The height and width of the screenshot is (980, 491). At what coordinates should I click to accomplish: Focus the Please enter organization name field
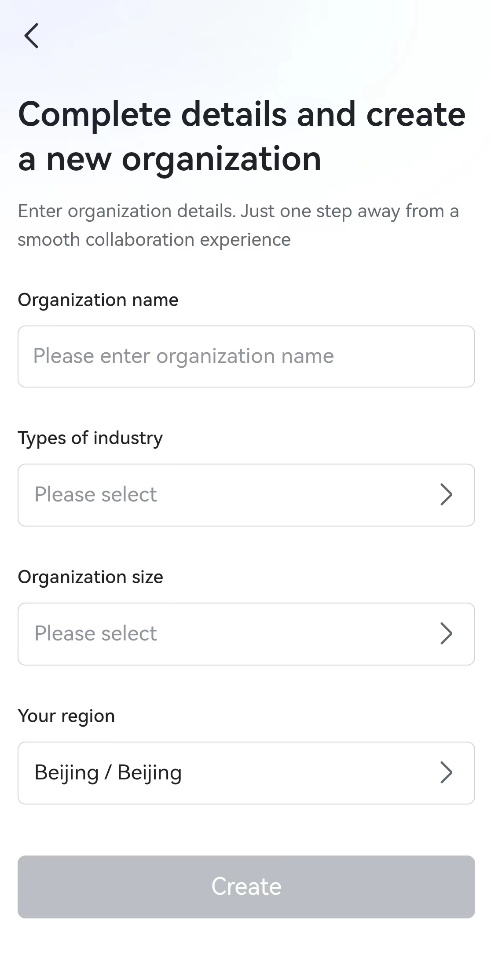[x=245, y=356]
